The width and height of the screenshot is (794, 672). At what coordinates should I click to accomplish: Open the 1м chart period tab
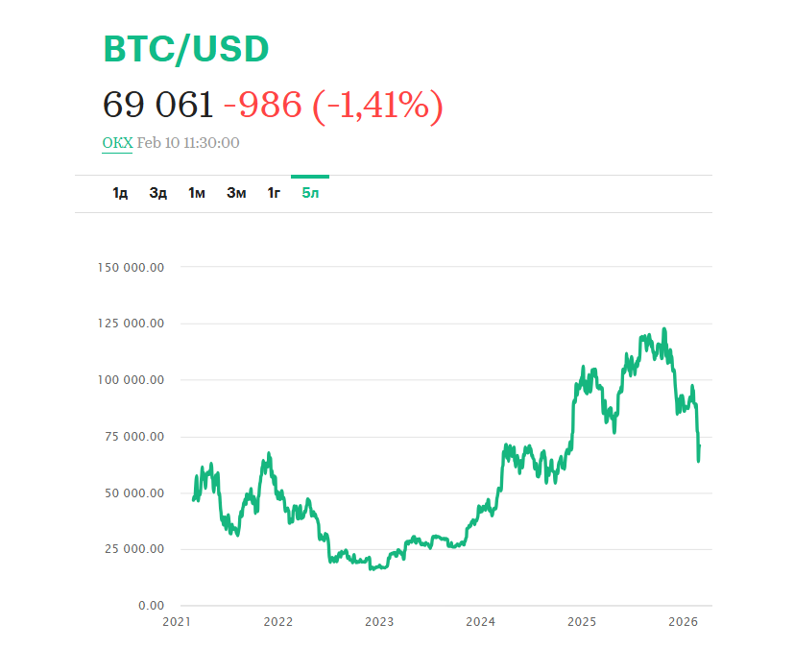[x=197, y=193]
